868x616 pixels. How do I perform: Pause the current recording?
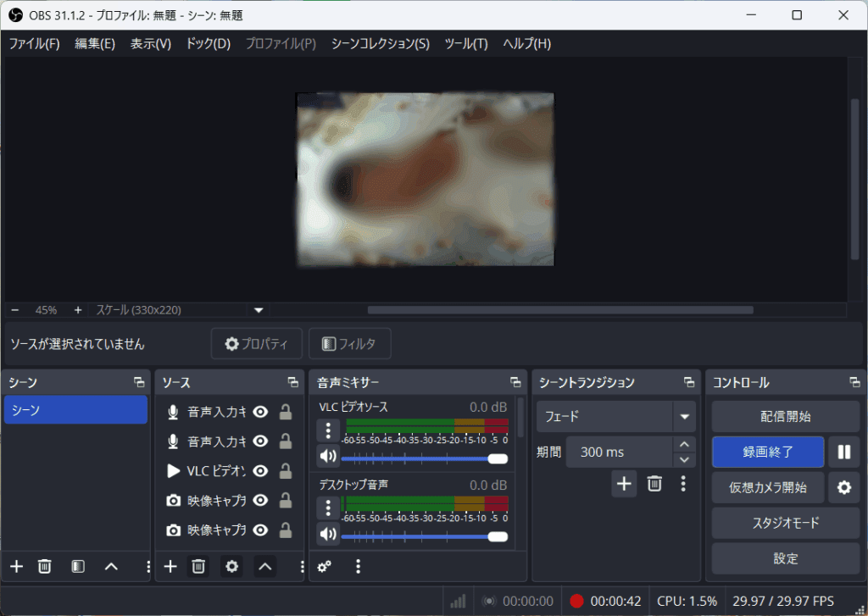pos(843,452)
